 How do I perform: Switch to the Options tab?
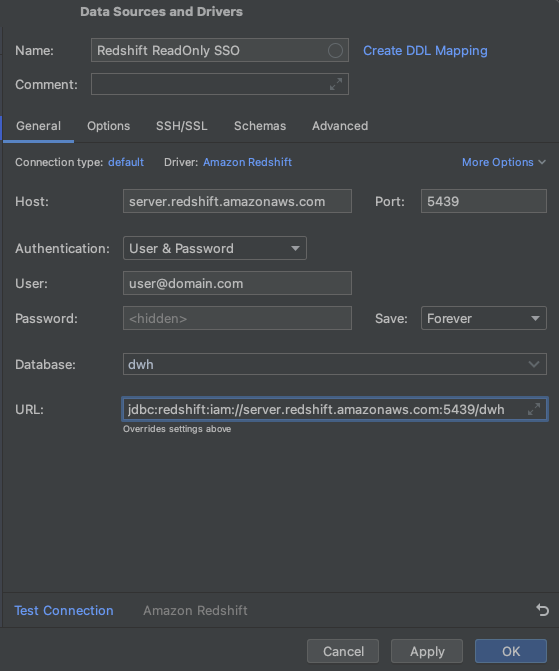click(109, 126)
